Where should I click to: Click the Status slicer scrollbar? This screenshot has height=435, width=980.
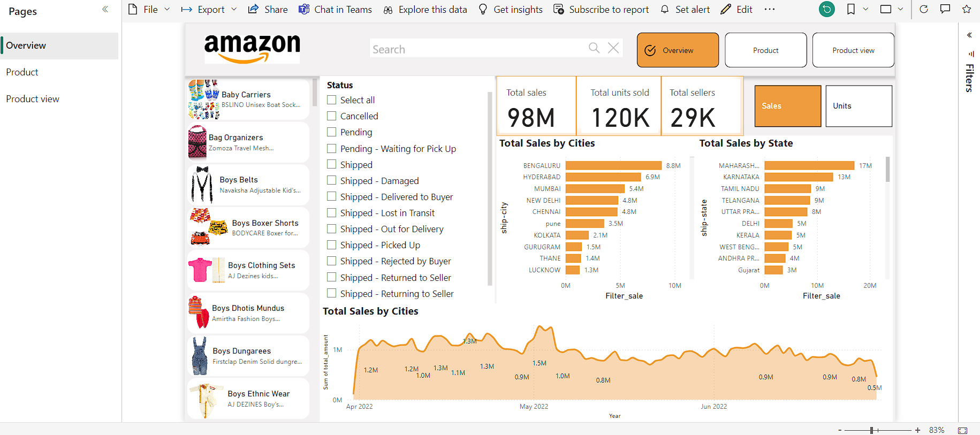(x=489, y=188)
